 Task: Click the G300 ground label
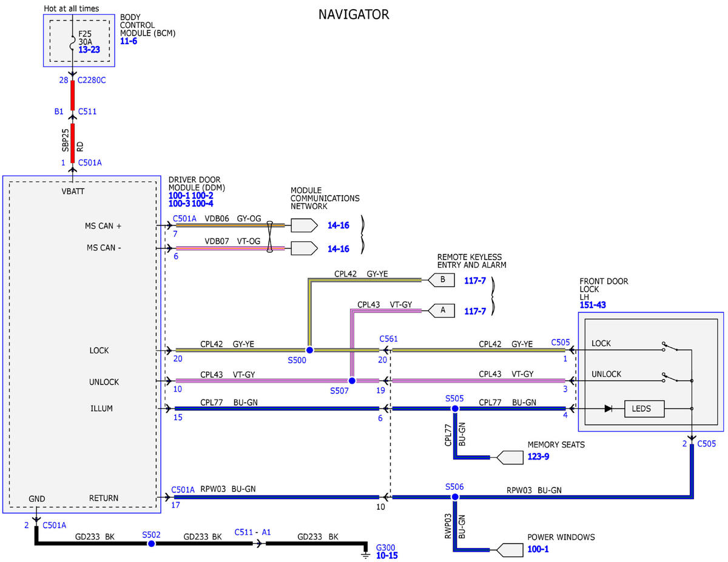(386, 547)
